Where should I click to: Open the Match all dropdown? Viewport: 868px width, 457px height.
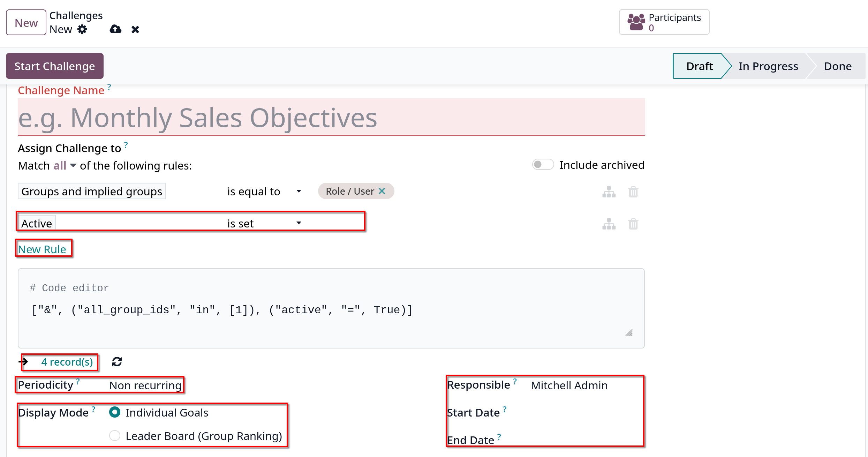click(x=65, y=165)
